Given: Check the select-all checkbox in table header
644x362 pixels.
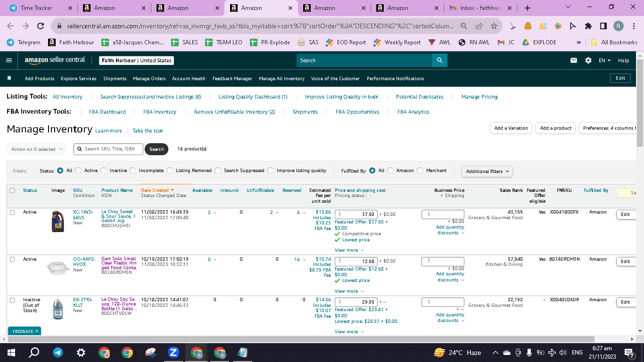Looking at the screenshot, I should (x=12, y=190).
